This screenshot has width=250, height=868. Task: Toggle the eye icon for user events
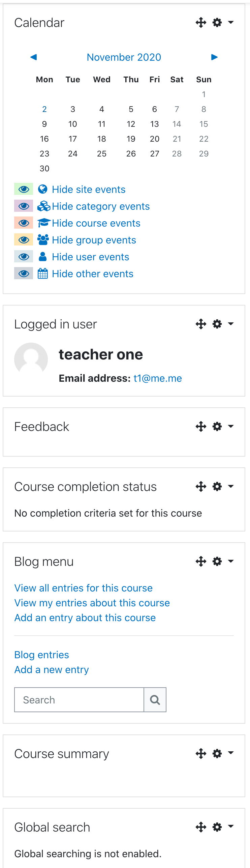pos(24,257)
